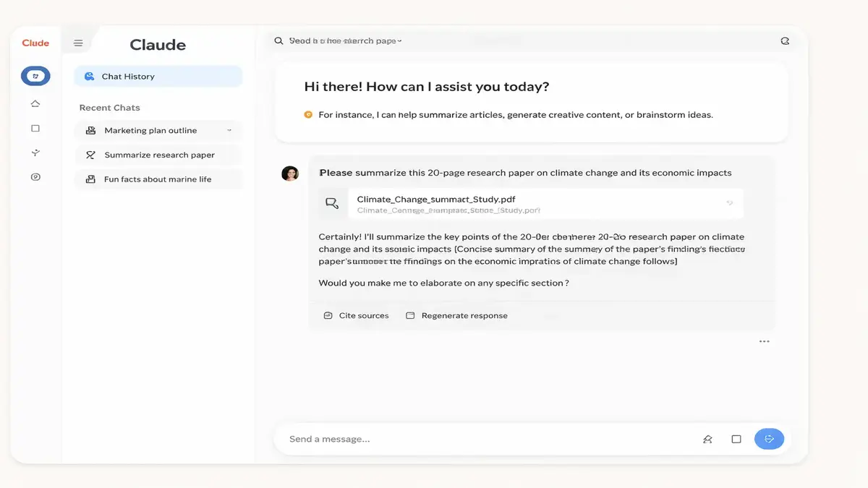Click the Regenerate response button
This screenshot has height=488, width=868.
[x=456, y=316]
